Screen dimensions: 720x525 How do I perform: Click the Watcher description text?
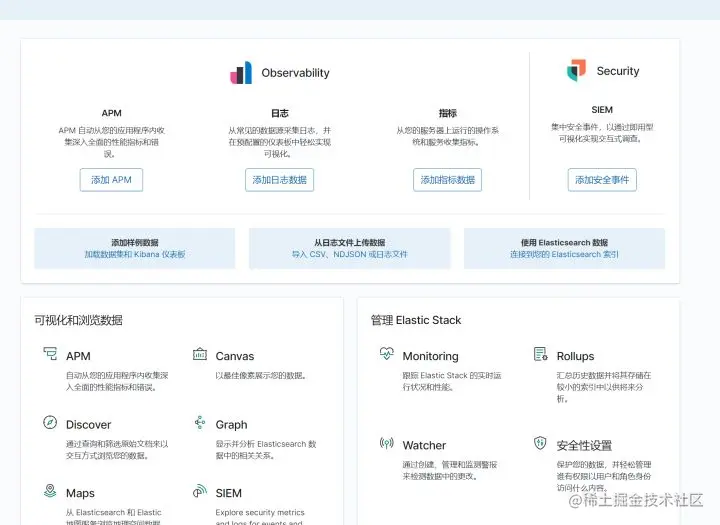pos(450,470)
